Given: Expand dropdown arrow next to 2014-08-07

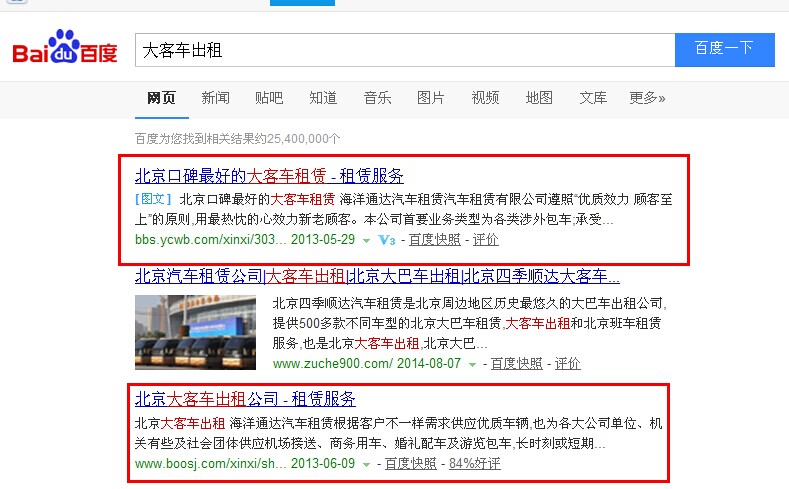Looking at the screenshot, I should [472, 364].
